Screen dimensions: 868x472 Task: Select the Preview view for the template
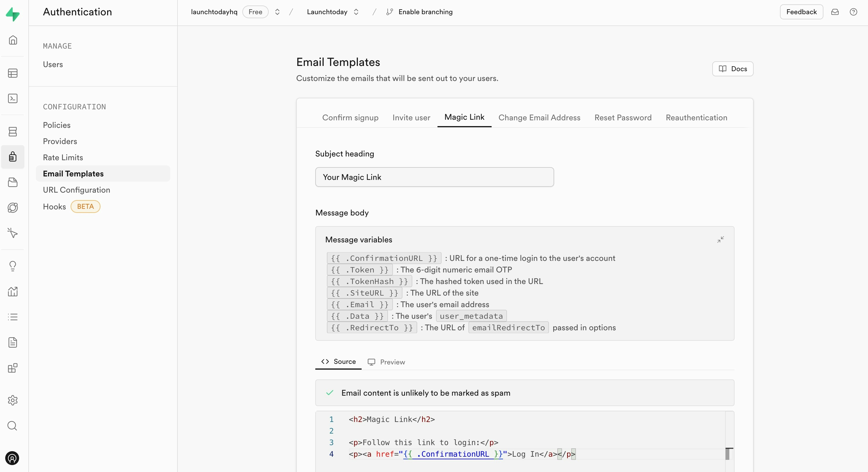[386, 362]
